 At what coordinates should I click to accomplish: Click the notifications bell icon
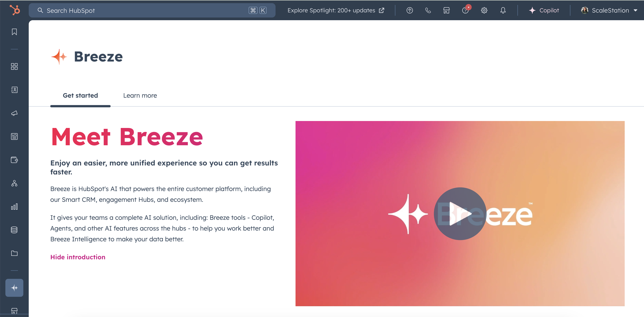click(x=503, y=10)
